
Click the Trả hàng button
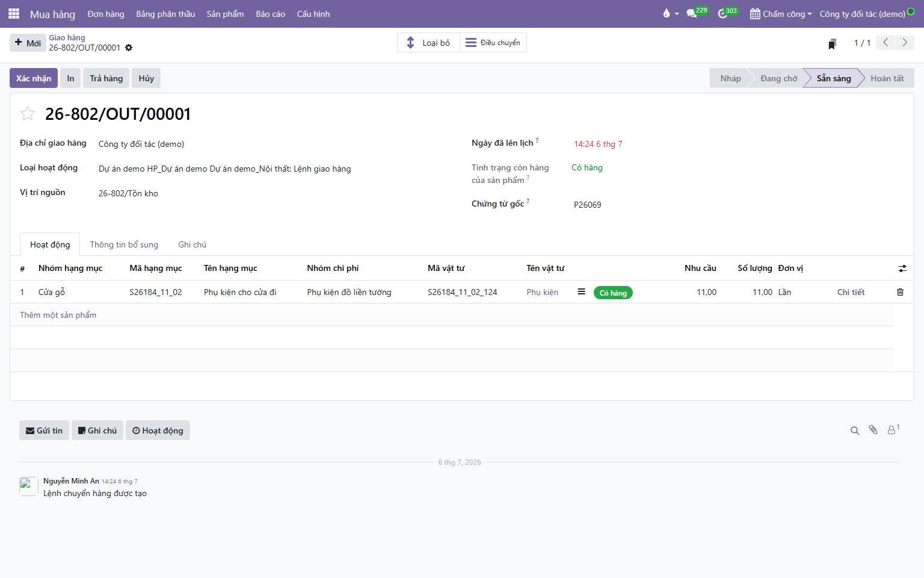(106, 78)
